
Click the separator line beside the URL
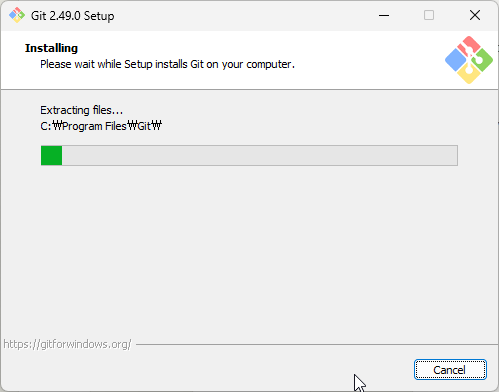317,344
